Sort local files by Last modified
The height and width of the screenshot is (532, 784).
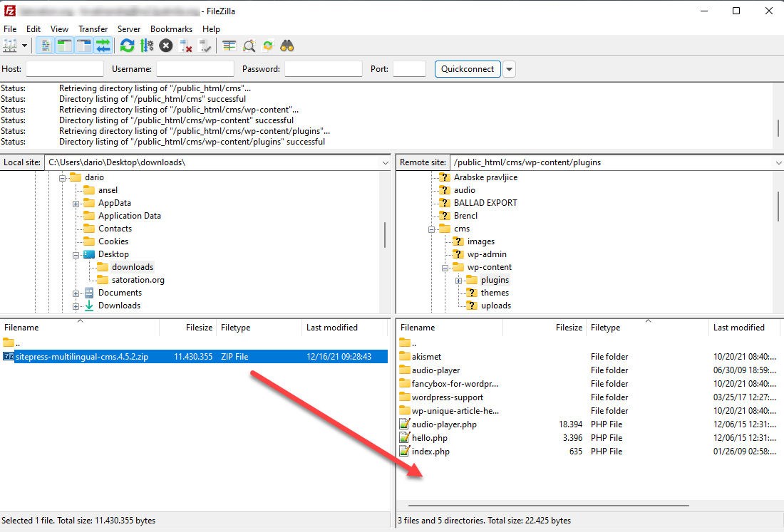(x=344, y=328)
